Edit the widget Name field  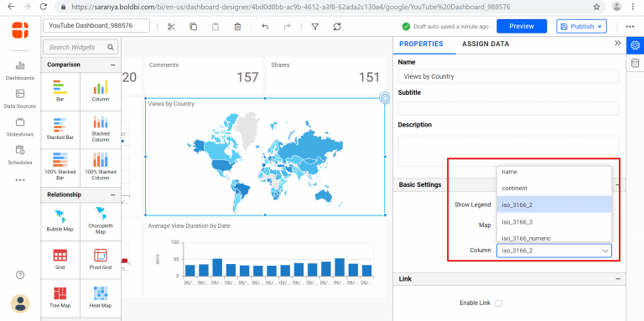click(508, 76)
